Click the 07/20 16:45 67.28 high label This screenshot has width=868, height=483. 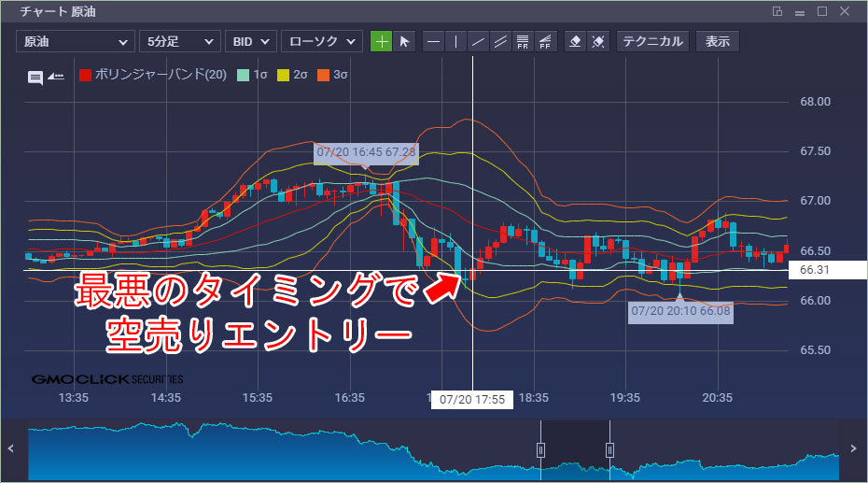[x=366, y=152]
